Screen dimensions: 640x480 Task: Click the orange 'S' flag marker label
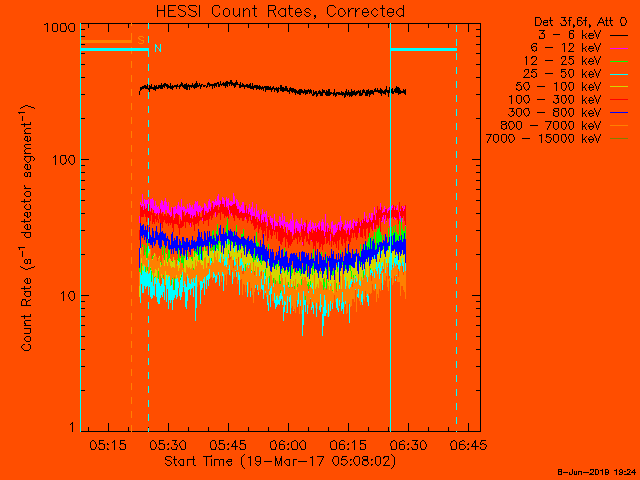coord(141,40)
